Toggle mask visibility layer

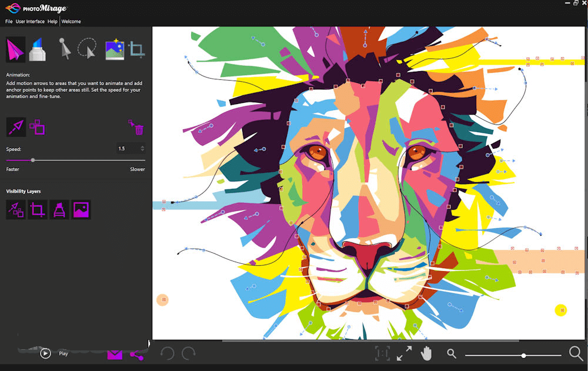tap(59, 209)
